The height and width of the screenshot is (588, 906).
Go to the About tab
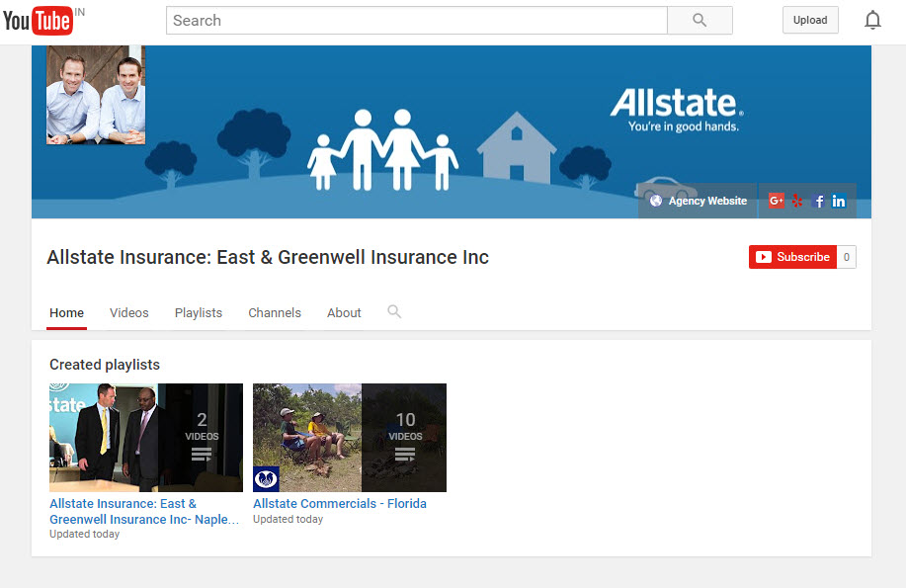click(344, 313)
